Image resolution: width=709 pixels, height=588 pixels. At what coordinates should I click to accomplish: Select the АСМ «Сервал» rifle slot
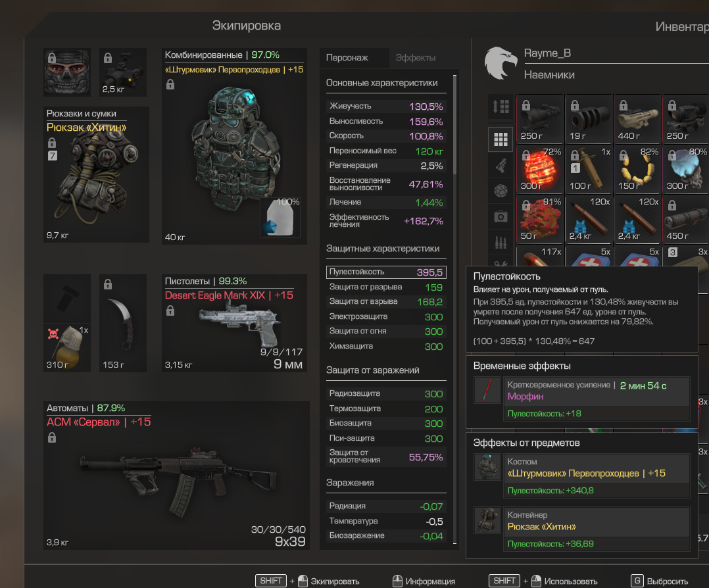177,474
